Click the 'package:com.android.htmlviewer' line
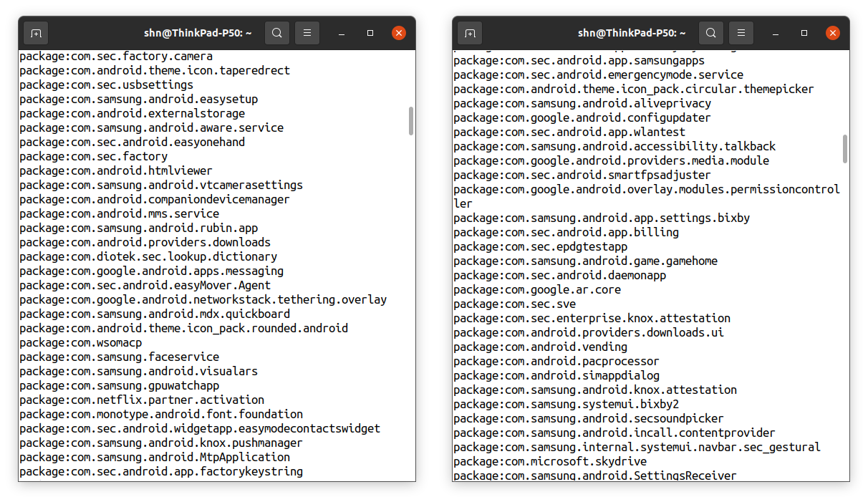This screenshot has width=868, height=502. pos(116,170)
